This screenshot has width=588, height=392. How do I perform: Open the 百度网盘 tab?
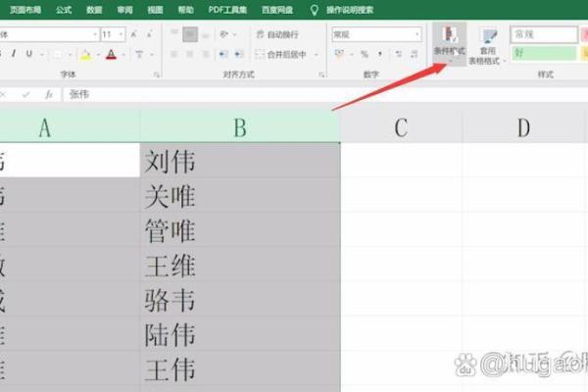pyautogui.click(x=277, y=10)
